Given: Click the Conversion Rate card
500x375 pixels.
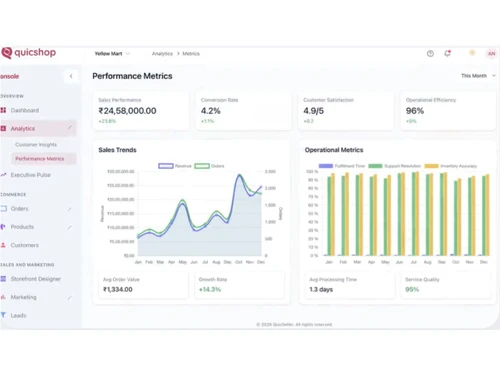Looking at the screenshot, I should [x=243, y=111].
